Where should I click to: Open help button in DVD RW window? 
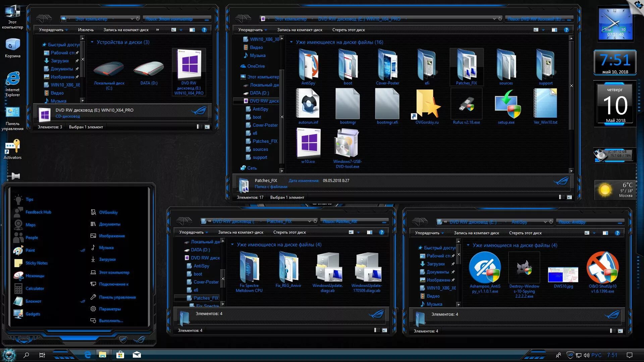point(567,30)
